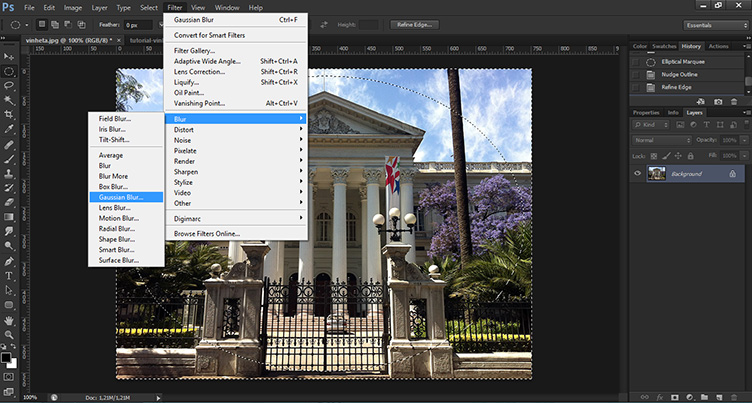752x403 pixels.
Task: Select the Type tool
Action: 9,275
